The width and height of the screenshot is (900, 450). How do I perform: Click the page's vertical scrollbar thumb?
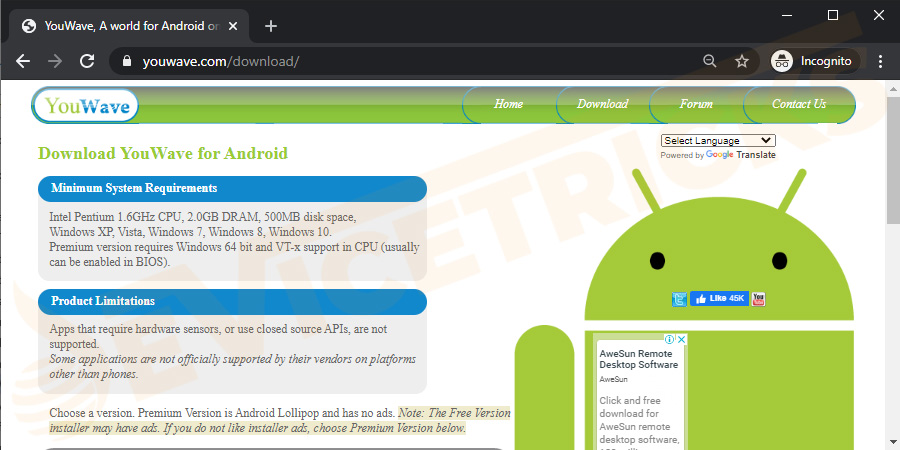click(893, 161)
